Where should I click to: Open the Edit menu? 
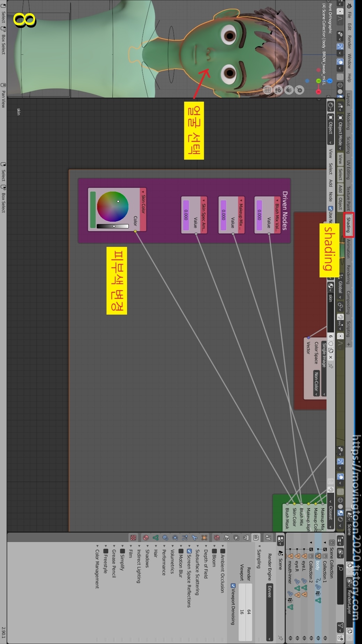[349, 26]
